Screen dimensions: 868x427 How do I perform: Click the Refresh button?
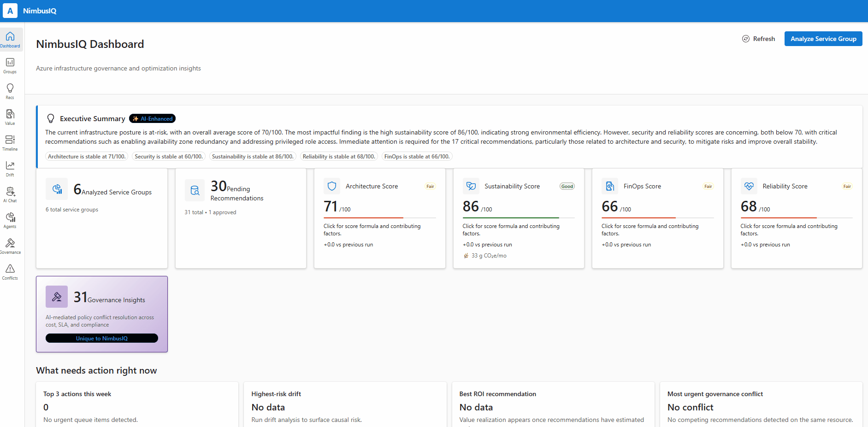coord(759,39)
